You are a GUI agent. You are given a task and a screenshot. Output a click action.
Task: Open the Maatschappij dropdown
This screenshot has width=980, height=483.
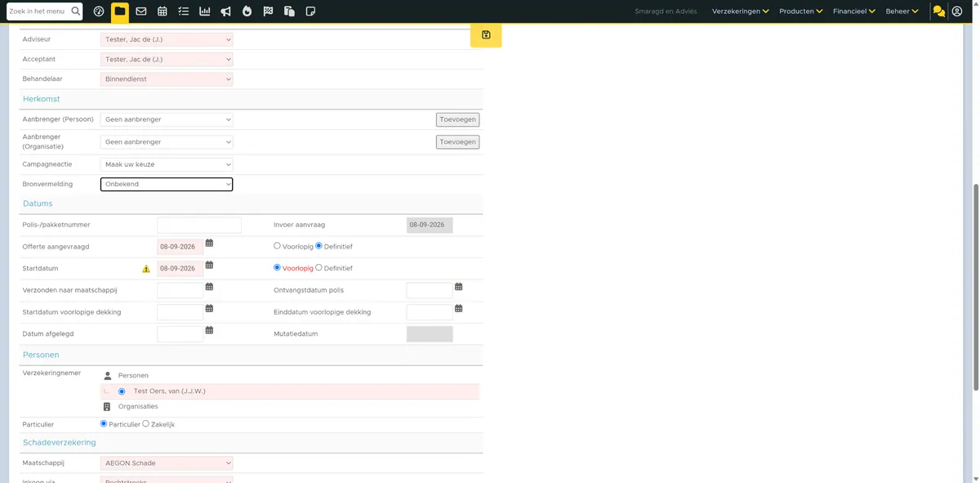[x=167, y=463]
